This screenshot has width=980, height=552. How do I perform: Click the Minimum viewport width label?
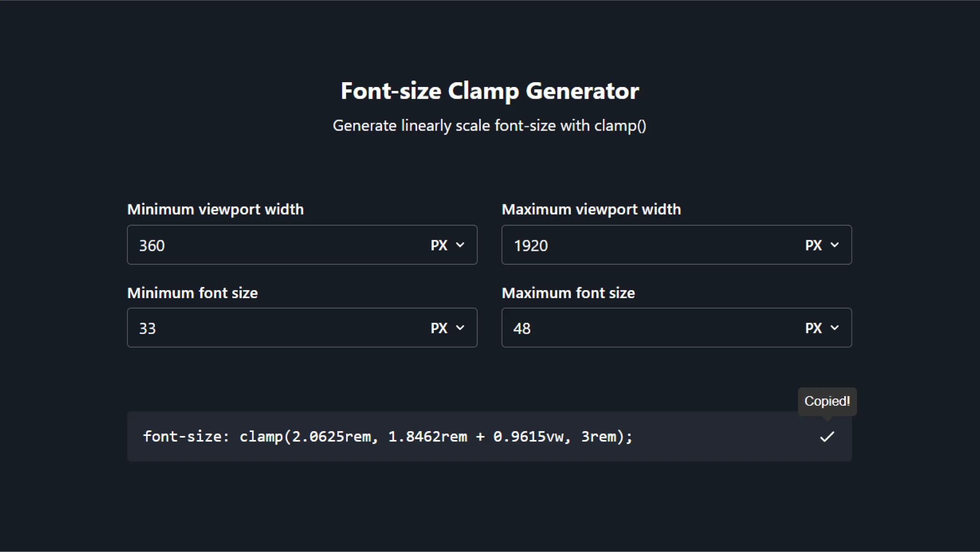click(216, 210)
